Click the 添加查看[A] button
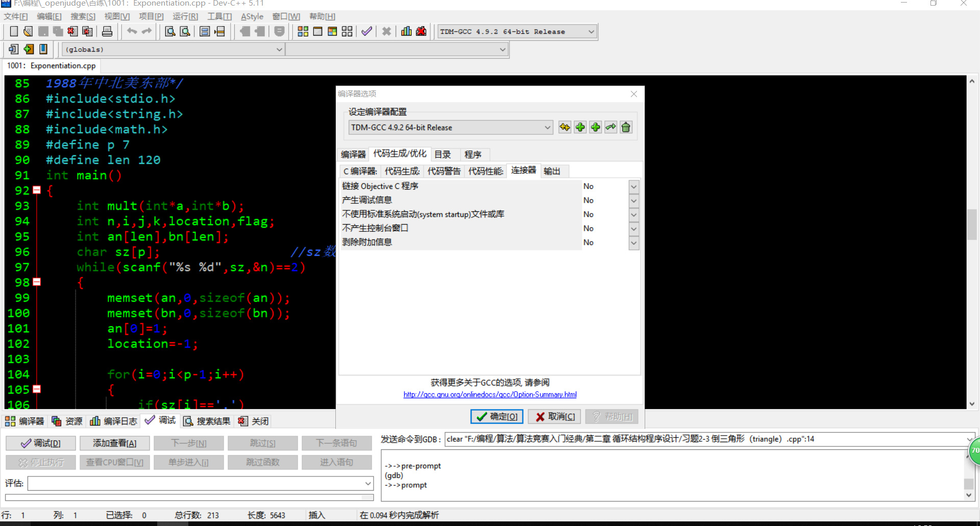Viewport: 980px width, 526px height. point(114,443)
